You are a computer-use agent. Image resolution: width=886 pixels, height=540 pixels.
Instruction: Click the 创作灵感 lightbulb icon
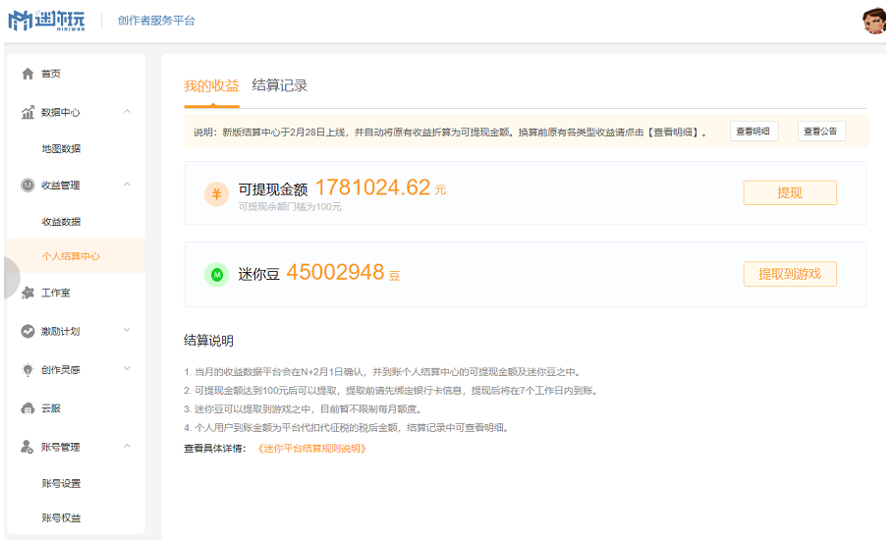coord(28,370)
